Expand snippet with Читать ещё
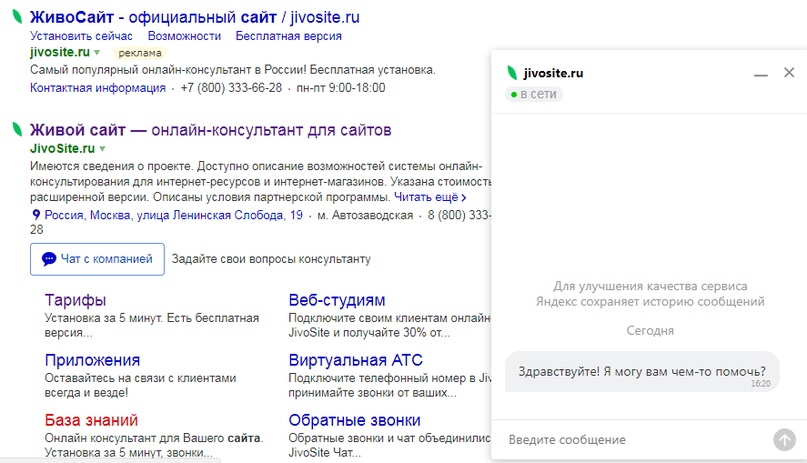The width and height of the screenshot is (807, 463). 430,197
